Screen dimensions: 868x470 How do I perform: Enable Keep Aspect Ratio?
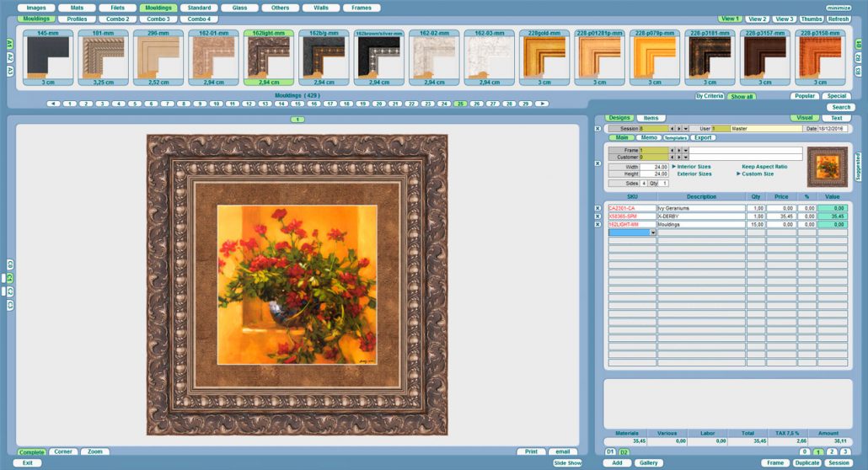[764, 167]
